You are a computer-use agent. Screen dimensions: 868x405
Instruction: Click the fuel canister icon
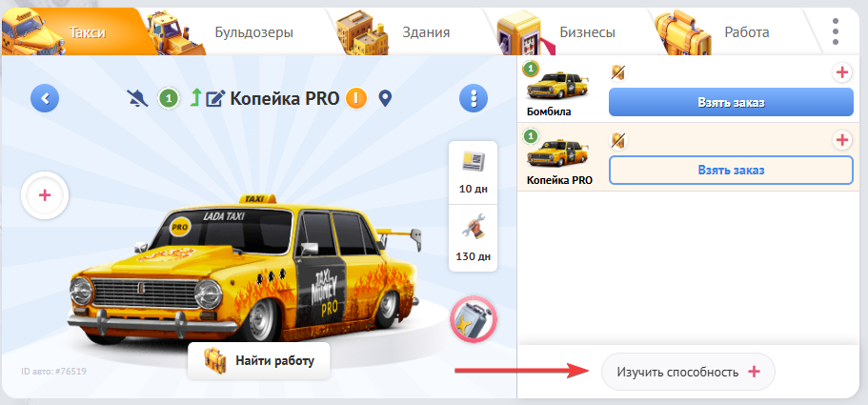coord(474,320)
